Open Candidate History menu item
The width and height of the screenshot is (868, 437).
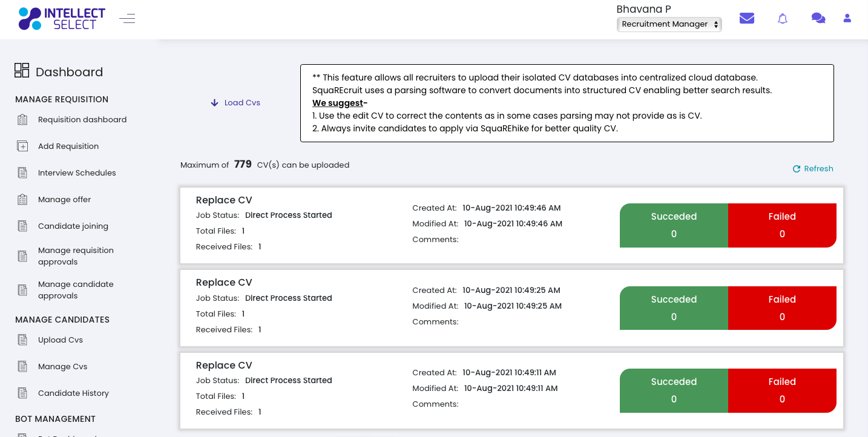click(73, 393)
